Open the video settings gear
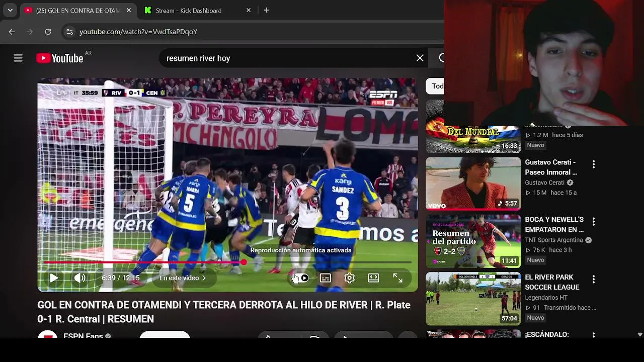This screenshot has height=362, width=644. point(350,278)
